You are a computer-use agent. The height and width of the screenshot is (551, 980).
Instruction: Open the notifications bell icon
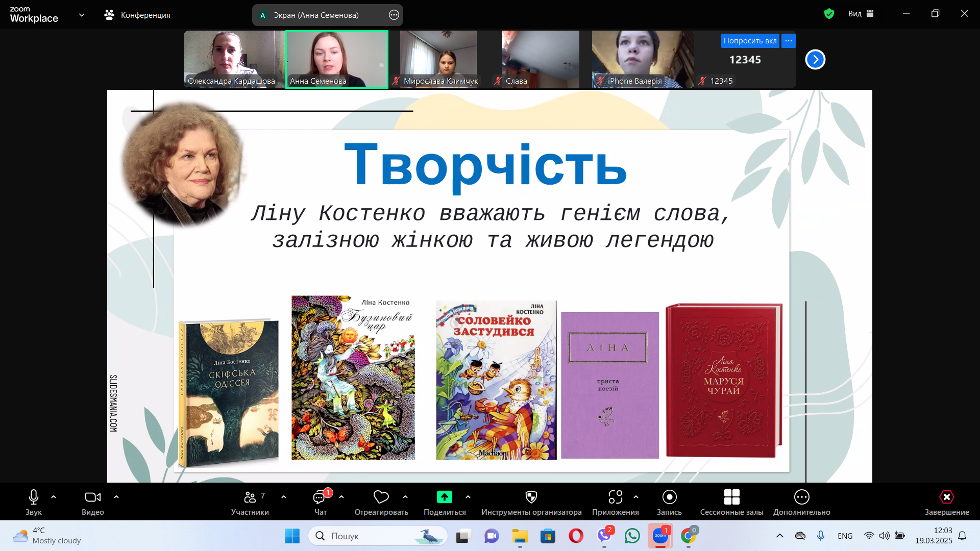tap(962, 536)
